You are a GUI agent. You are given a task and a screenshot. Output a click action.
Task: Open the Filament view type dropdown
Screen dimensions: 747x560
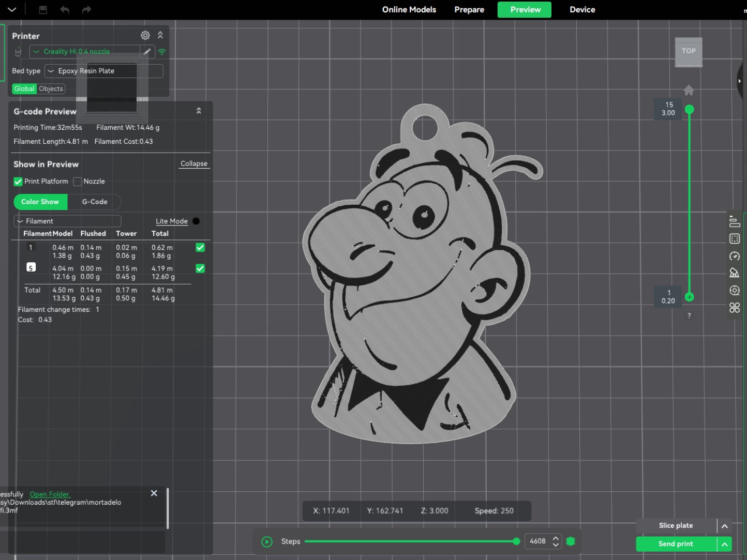[x=67, y=221]
